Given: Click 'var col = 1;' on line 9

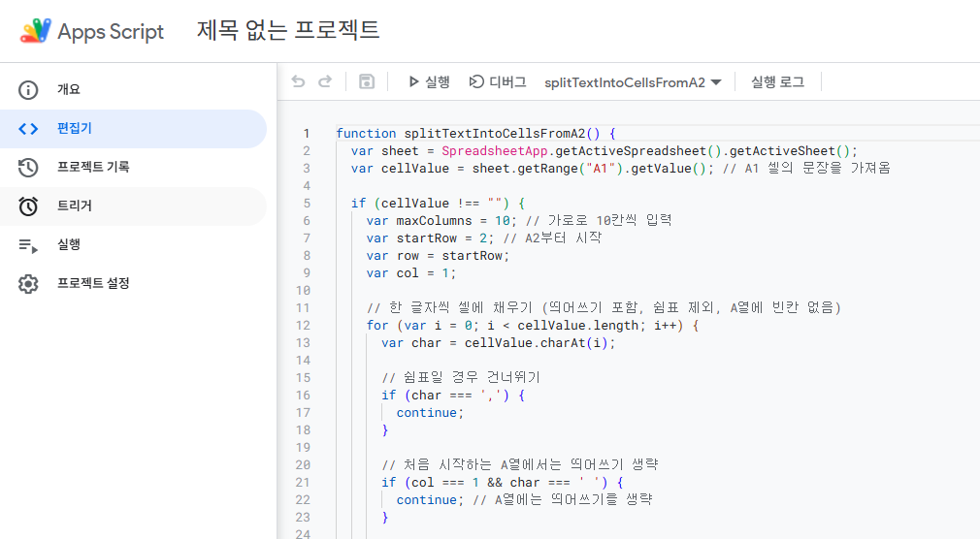Looking at the screenshot, I should [411, 273].
